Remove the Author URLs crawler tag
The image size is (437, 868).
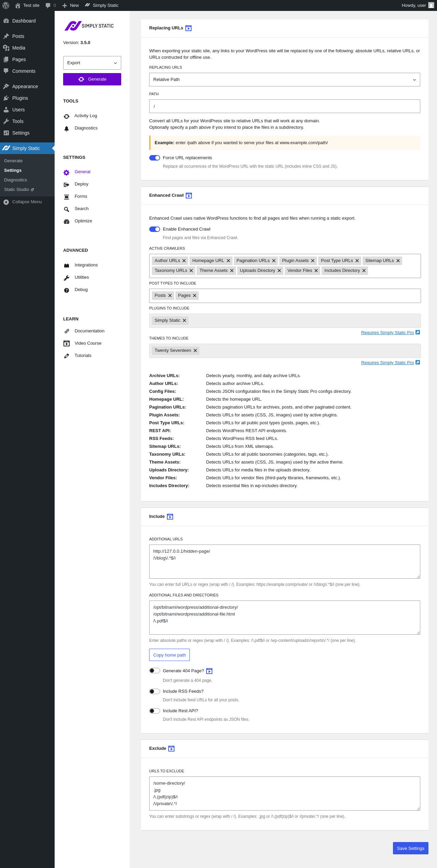coord(184,261)
